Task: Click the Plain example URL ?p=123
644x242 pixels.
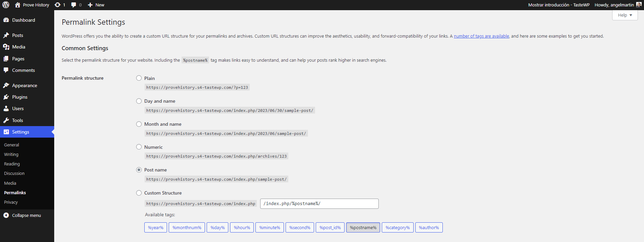Action: pos(197,87)
